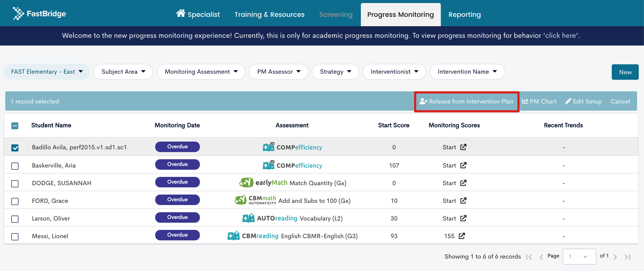Expand the Interventionist filter

click(x=394, y=72)
